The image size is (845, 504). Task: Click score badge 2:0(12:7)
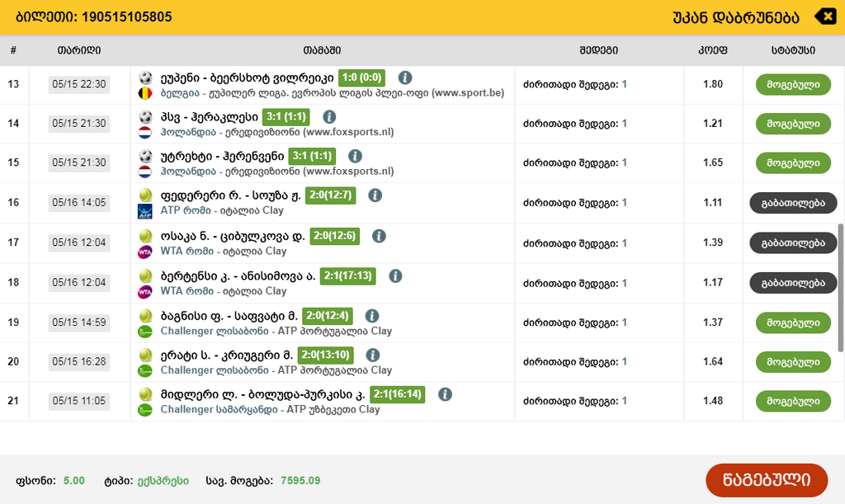tap(330, 195)
